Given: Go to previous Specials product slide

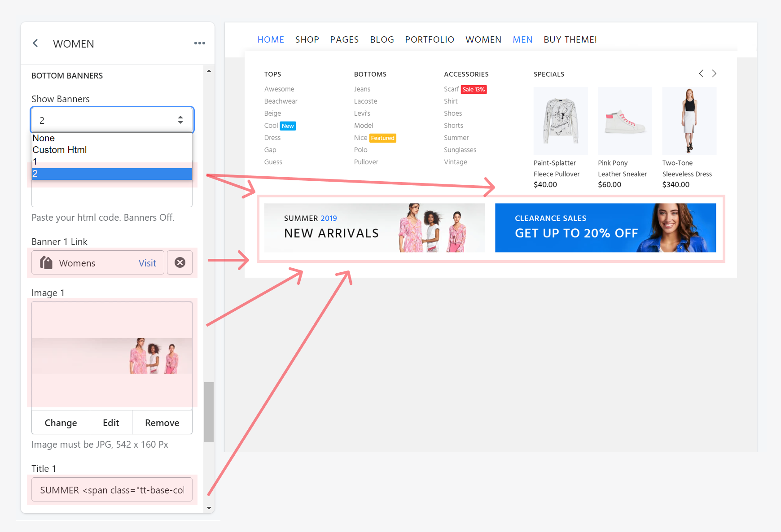Looking at the screenshot, I should 701,74.
